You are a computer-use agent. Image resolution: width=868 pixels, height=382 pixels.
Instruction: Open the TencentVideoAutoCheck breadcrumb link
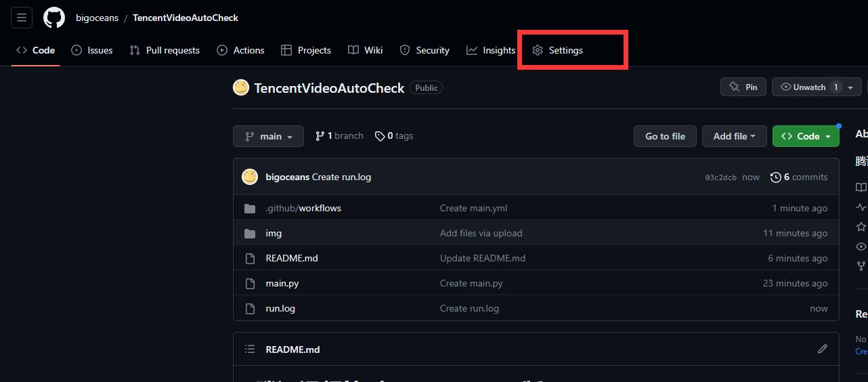click(186, 18)
